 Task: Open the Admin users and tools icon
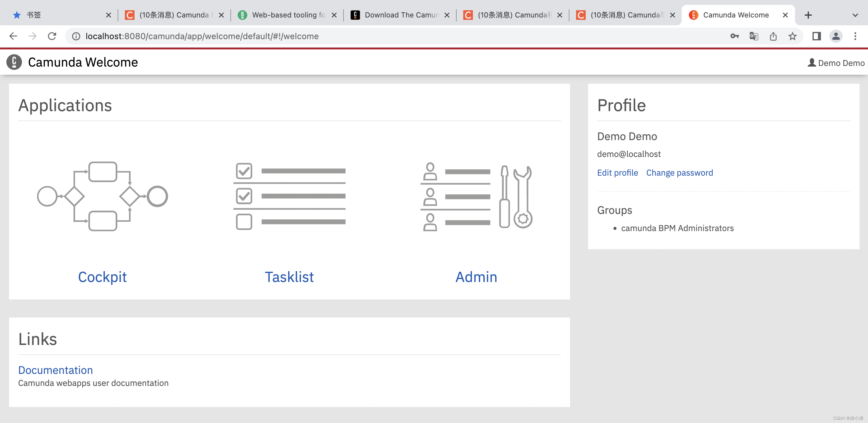[x=476, y=197]
